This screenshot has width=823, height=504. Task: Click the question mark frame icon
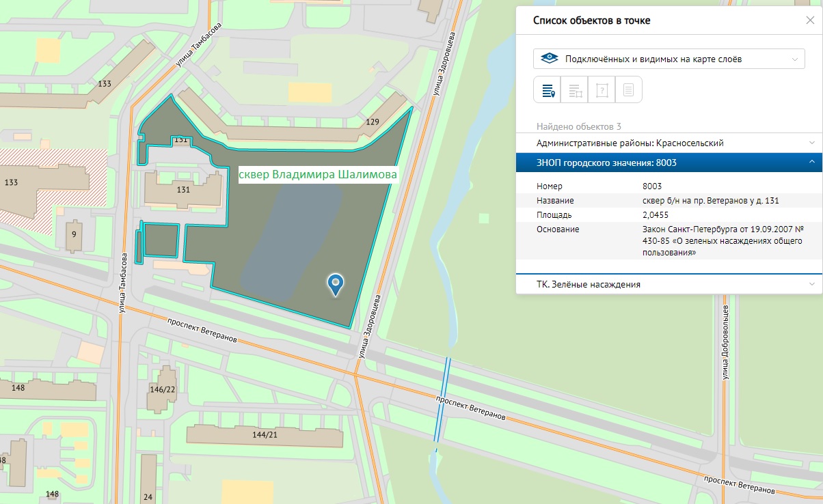point(602,90)
